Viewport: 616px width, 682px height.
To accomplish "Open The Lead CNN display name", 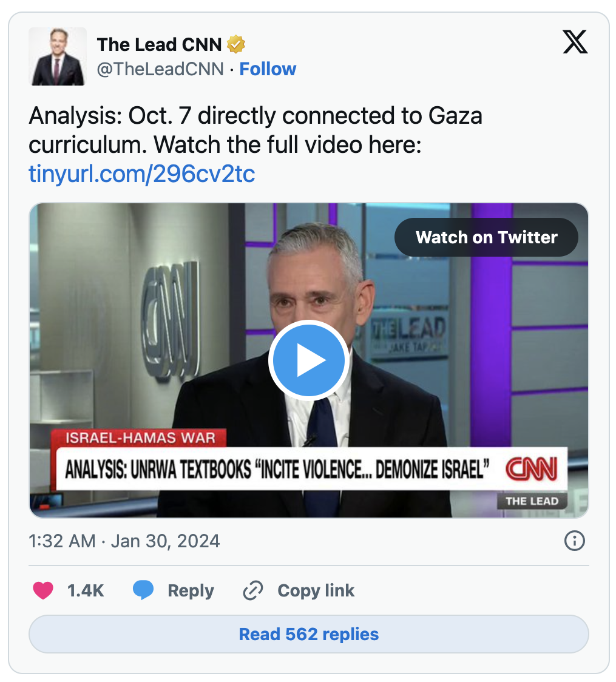I will 159,44.
